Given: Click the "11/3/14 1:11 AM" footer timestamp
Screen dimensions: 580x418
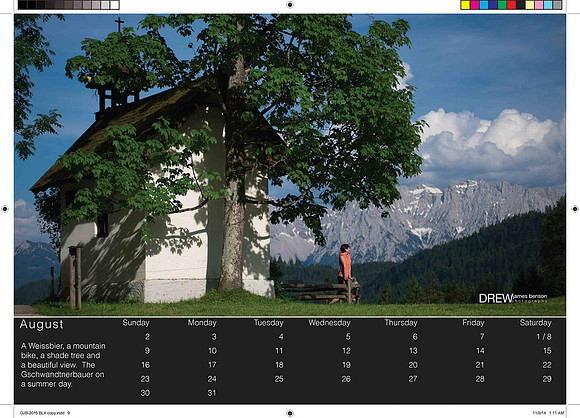Looking at the screenshot, I should (x=548, y=413).
